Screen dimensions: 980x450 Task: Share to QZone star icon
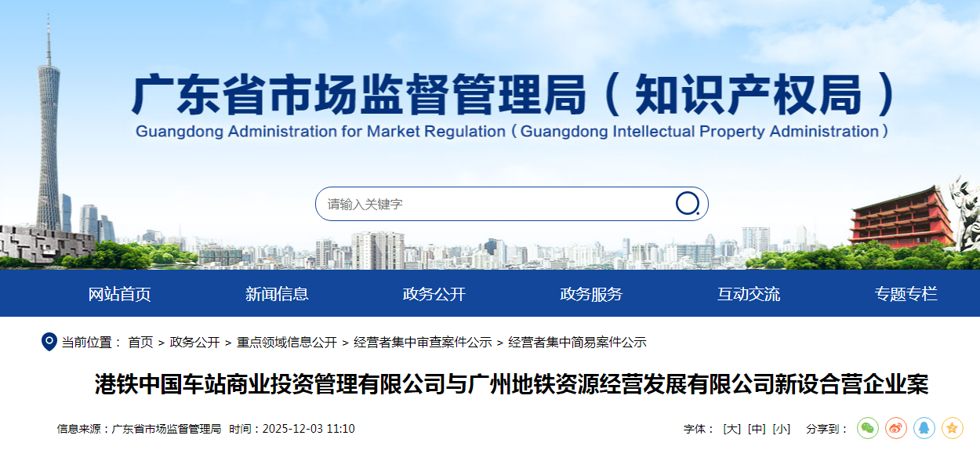pyautogui.click(x=953, y=428)
